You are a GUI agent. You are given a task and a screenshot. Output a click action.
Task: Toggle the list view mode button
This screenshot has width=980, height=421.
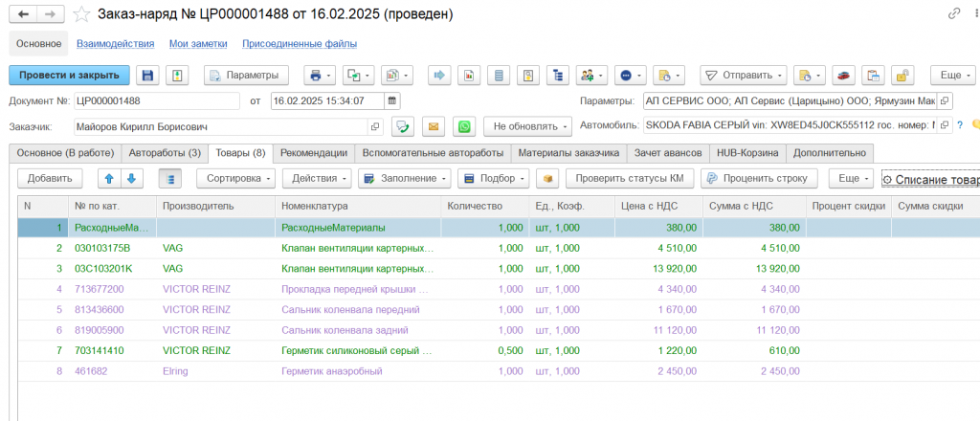(x=170, y=178)
